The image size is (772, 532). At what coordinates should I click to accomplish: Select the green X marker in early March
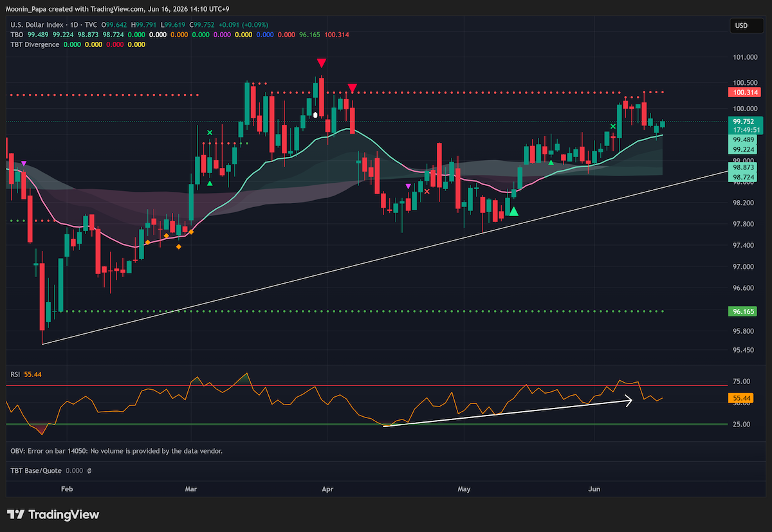210,133
